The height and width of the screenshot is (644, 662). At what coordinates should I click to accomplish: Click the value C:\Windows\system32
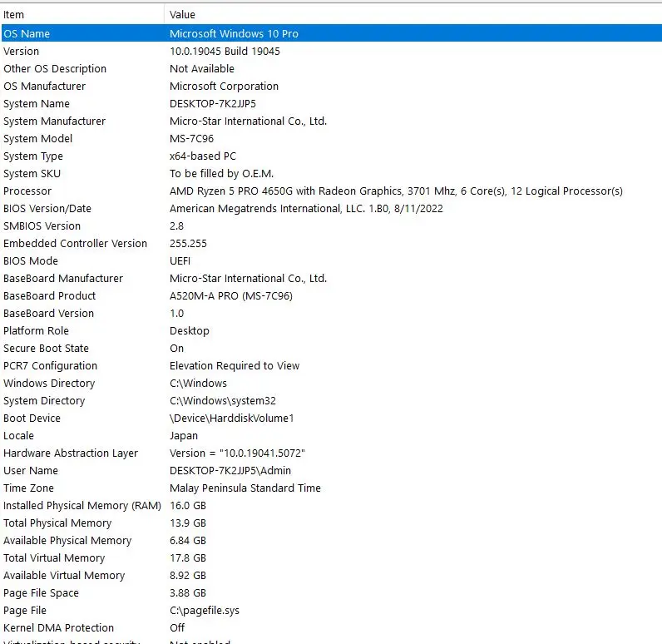click(x=223, y=400)
